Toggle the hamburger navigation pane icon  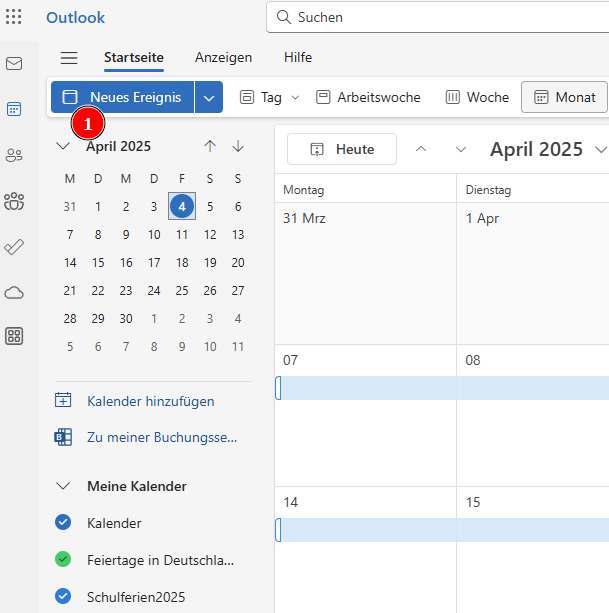click(69, 58)
